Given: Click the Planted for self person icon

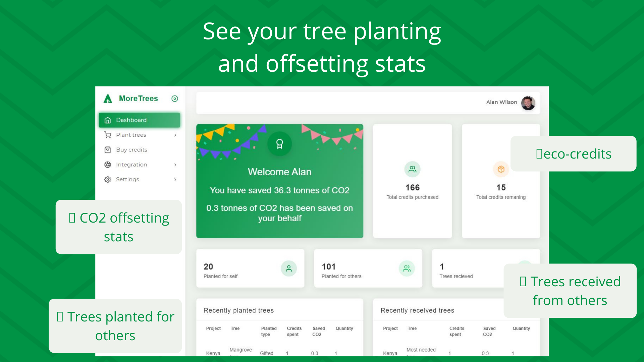Looking at the screenshot, I should click(288, 268).
